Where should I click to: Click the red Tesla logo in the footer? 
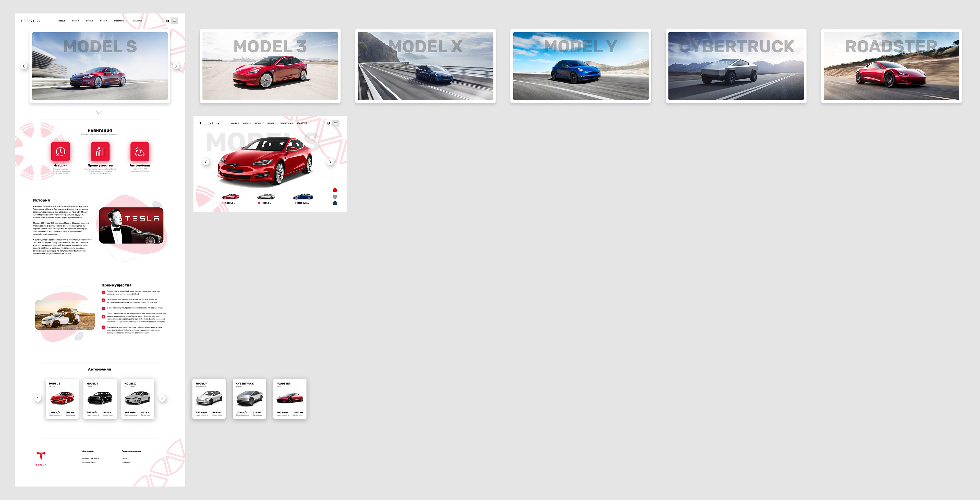coord(41,458)
